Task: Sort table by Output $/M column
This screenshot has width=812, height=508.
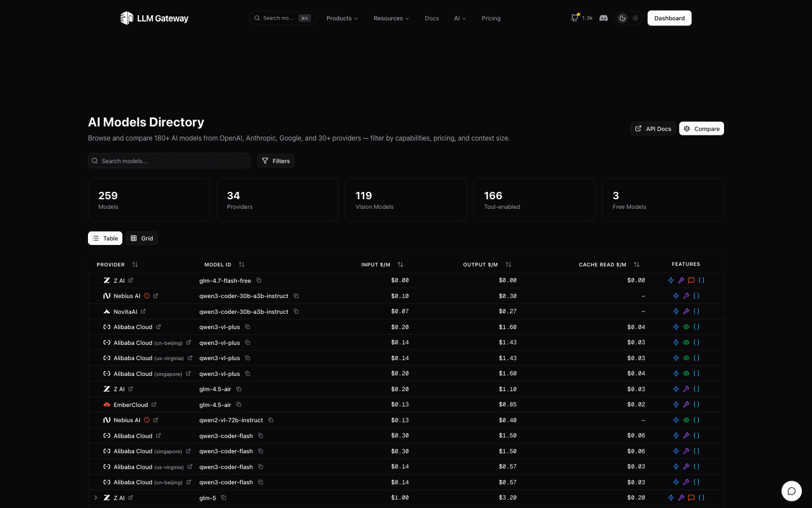Action: [487, 265]
